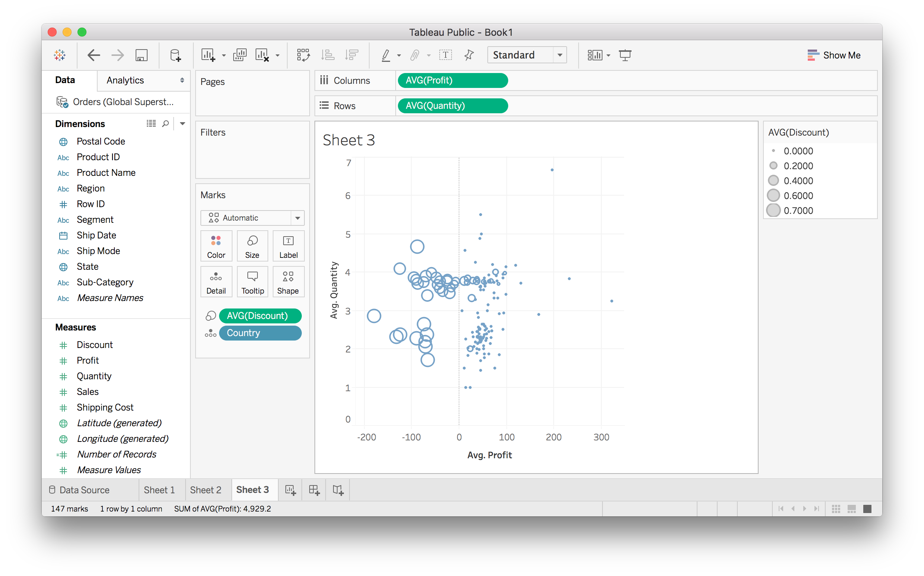Open the Size marks card
Image resolution: width=924 pixels, height=576 pixels.
(252, 246)
